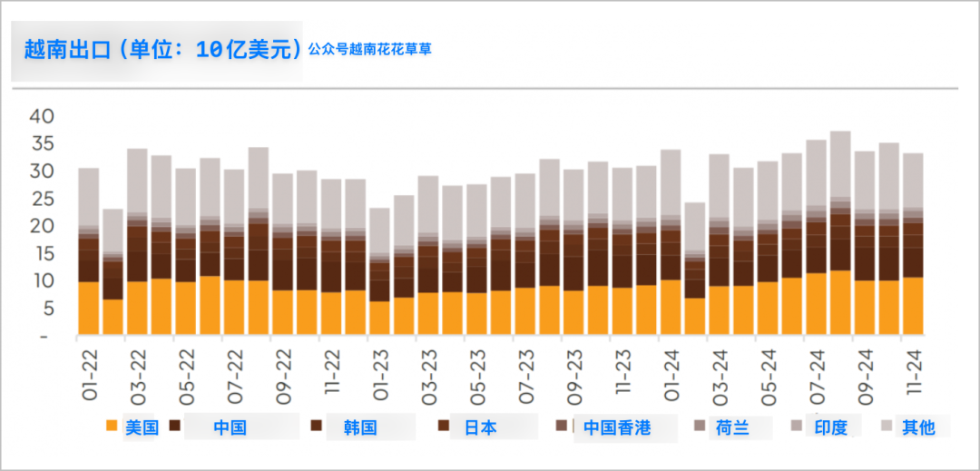Click the y-axis value 30

point(42,172)
